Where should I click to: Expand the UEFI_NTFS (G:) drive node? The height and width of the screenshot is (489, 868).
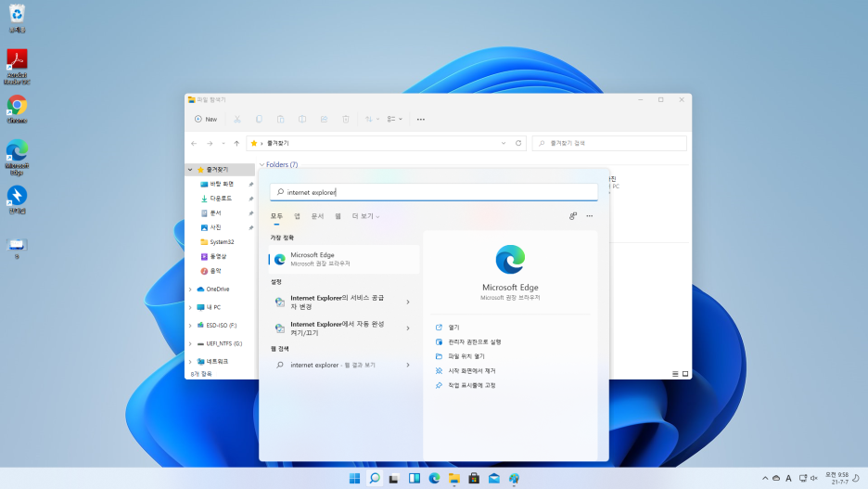coord(190,344)
